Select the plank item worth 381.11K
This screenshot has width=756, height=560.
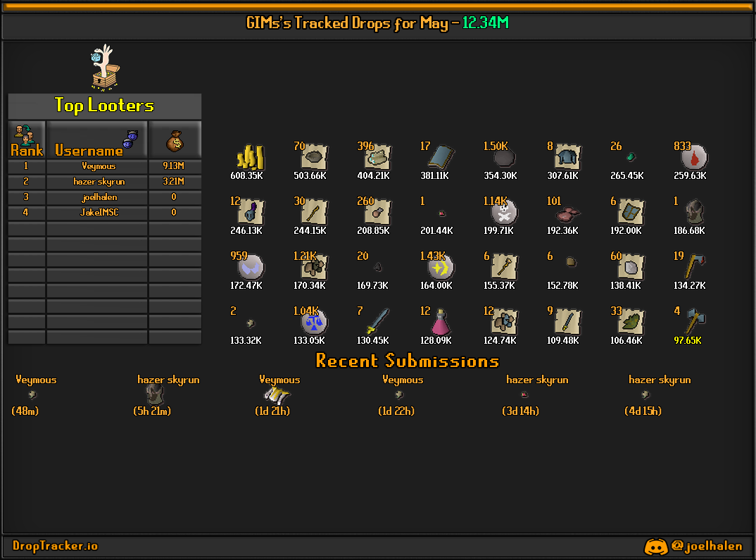click(x=441, y=157)
